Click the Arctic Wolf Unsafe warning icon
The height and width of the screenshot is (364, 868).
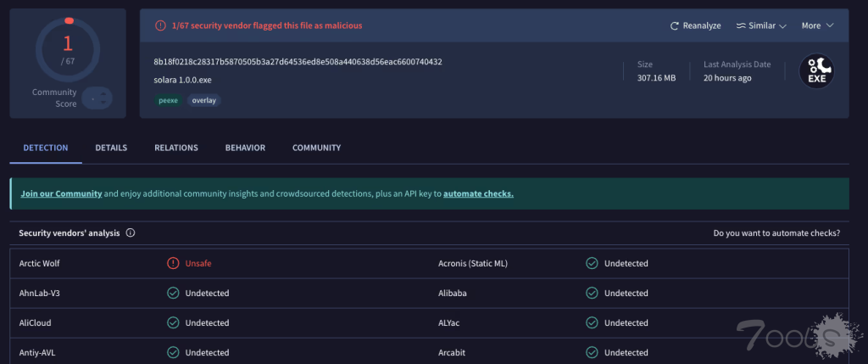click(x=173, y=263)
